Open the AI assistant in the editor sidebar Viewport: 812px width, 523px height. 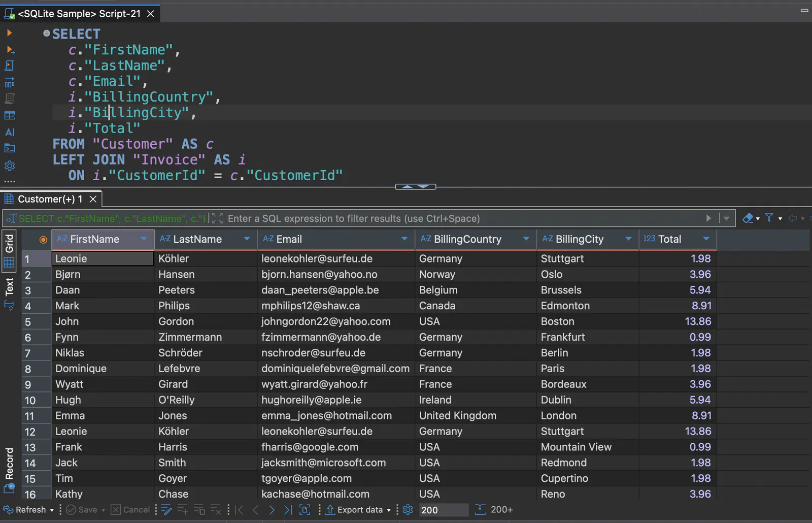(10, 132)
